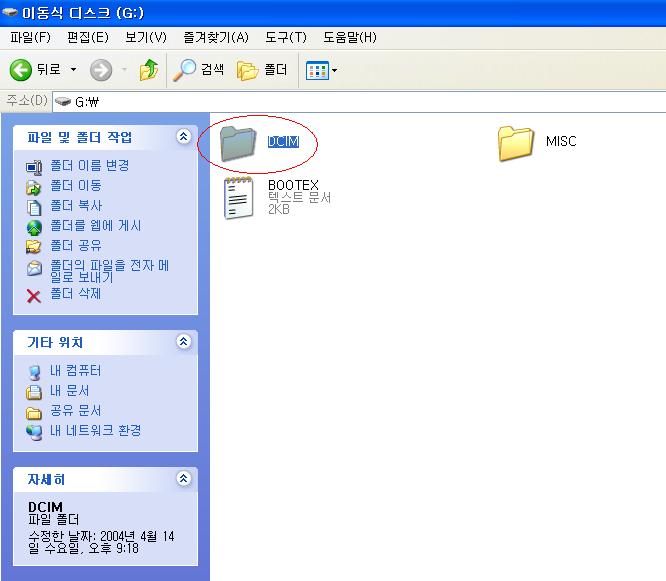This screenshot has height=581, width=666.
Task: Click the MISC folder label
Action: coord(561,141)
